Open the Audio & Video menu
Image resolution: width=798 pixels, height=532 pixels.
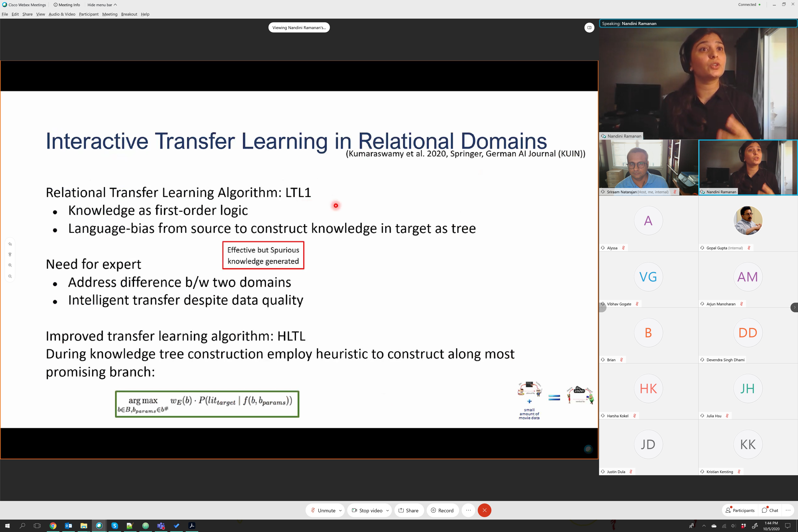[x=62, y=14]
